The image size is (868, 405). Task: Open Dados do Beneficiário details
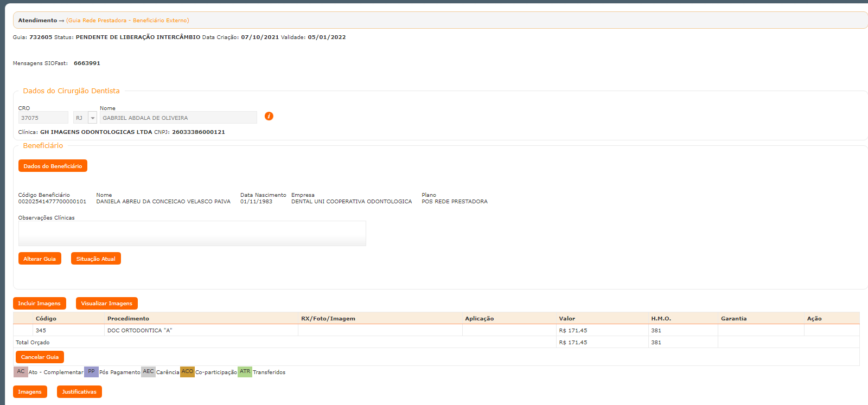tap(53, 166)
